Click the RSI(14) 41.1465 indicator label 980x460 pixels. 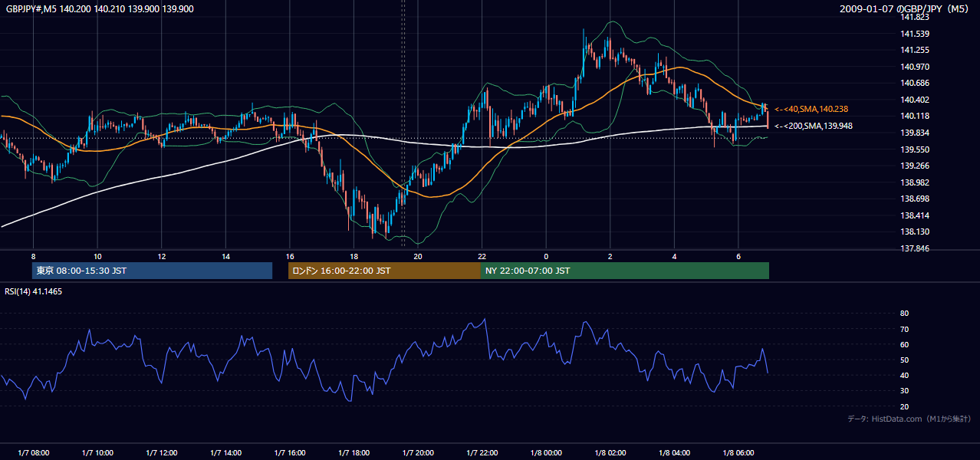pos(34,291)
